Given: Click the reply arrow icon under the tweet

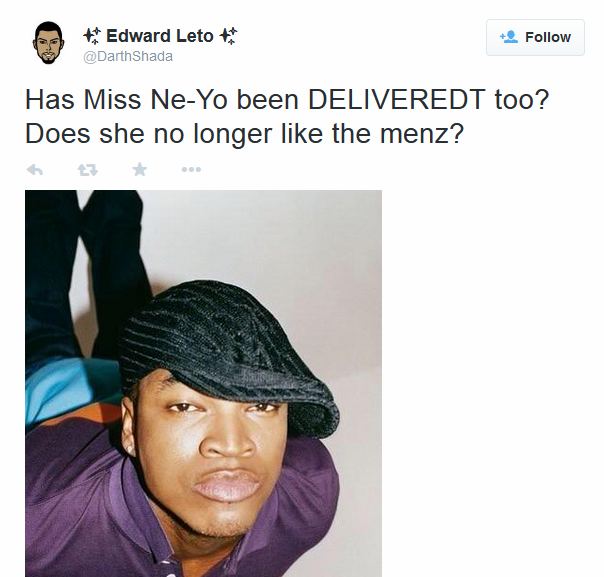Looking at the screenshot, I should point(35,169).
